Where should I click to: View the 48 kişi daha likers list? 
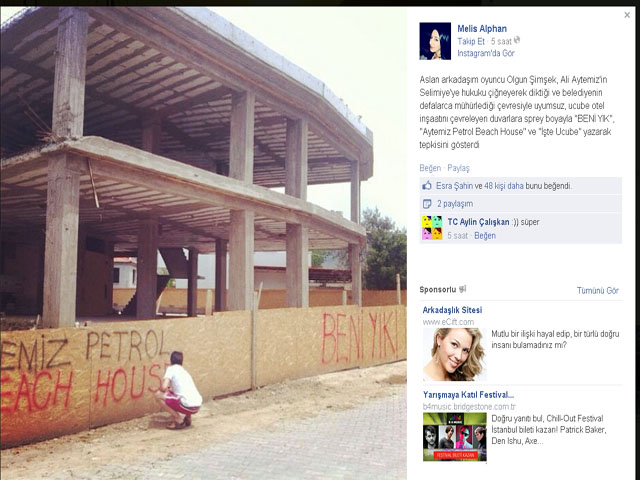[x=504, y=186]
